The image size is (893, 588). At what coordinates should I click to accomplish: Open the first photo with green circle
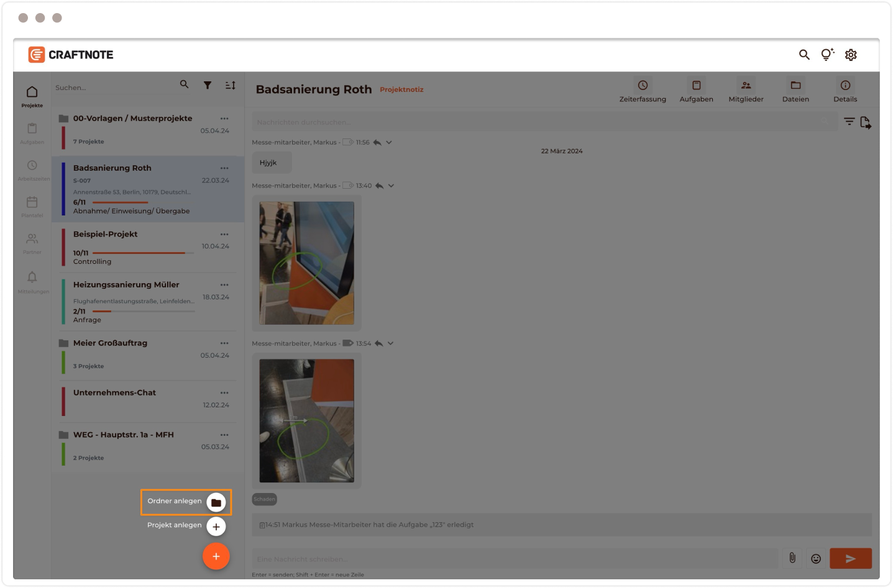[306, 263]
